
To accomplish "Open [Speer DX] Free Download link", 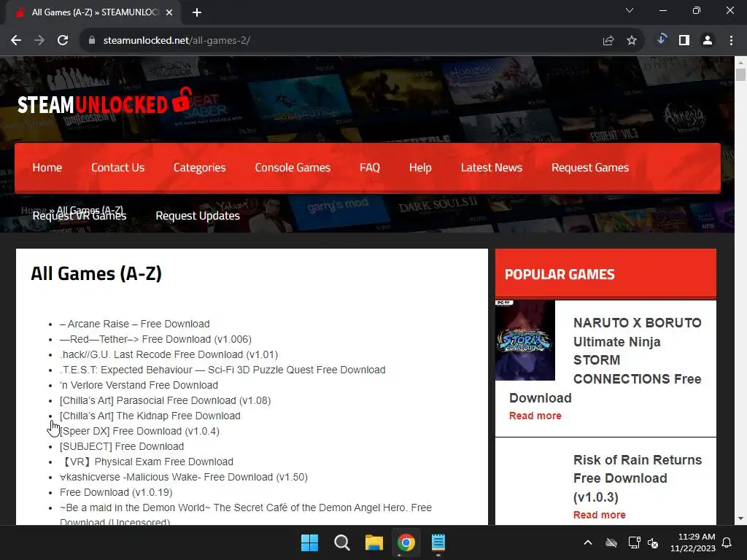I will [x=139, y=431].
